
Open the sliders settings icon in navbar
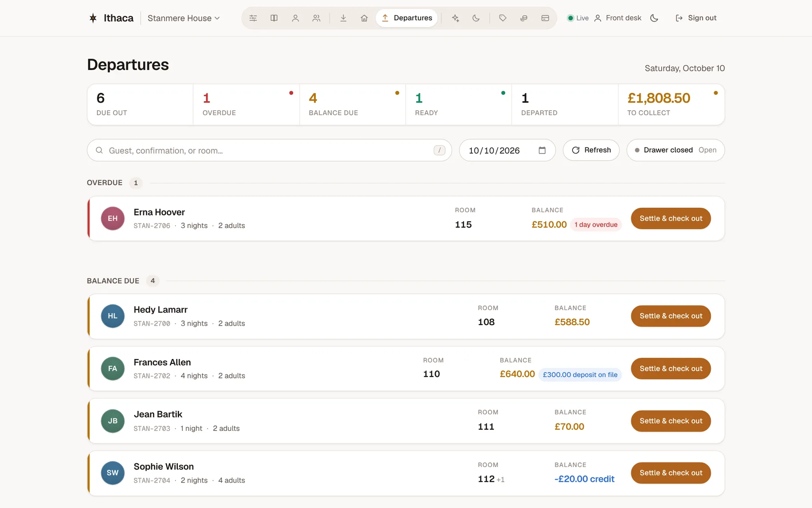pos(253,18)
